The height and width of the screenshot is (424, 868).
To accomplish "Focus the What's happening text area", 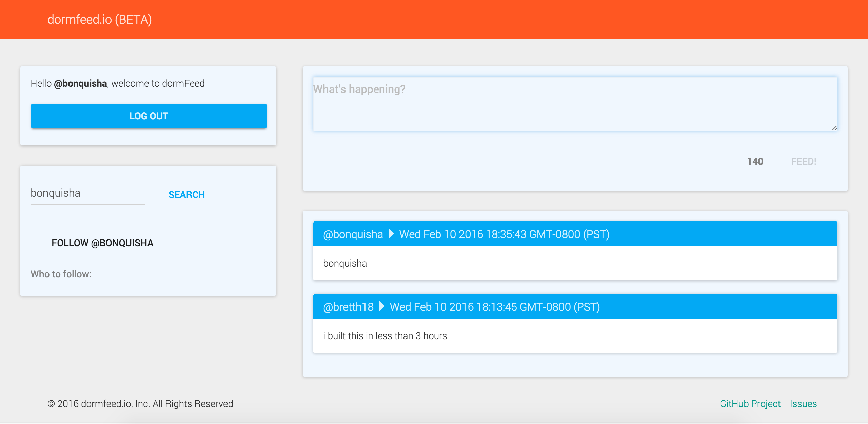I will [575, 103].
